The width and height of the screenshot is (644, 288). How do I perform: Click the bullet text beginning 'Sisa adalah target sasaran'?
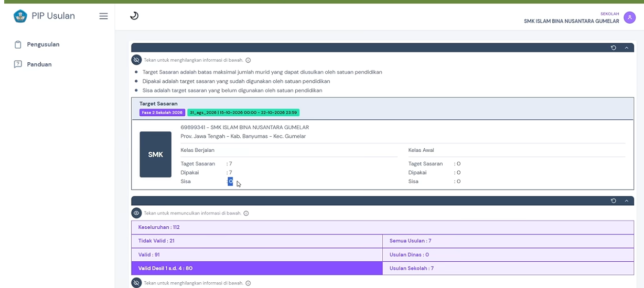pos(232,91)
